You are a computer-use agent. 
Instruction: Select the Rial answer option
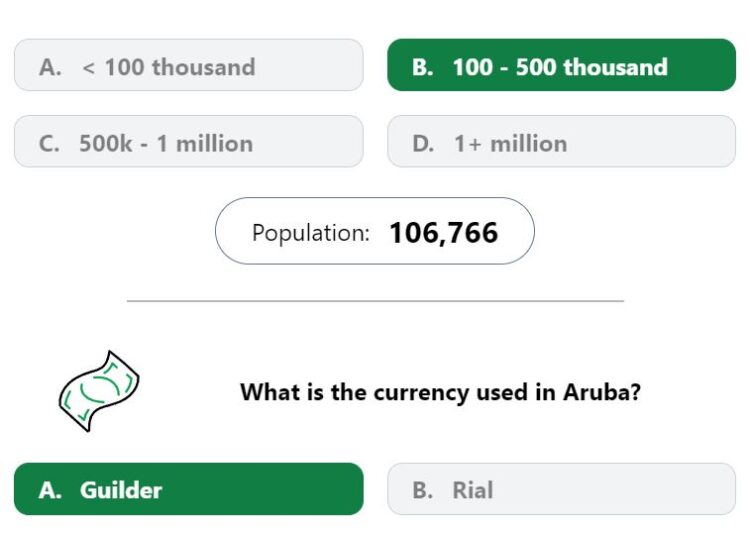tap(562, 489)
